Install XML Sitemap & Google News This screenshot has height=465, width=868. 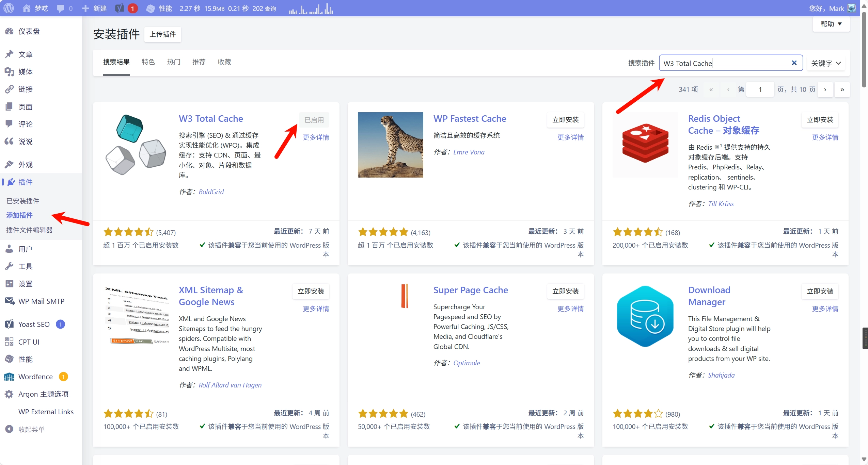[x=311, y=292]
